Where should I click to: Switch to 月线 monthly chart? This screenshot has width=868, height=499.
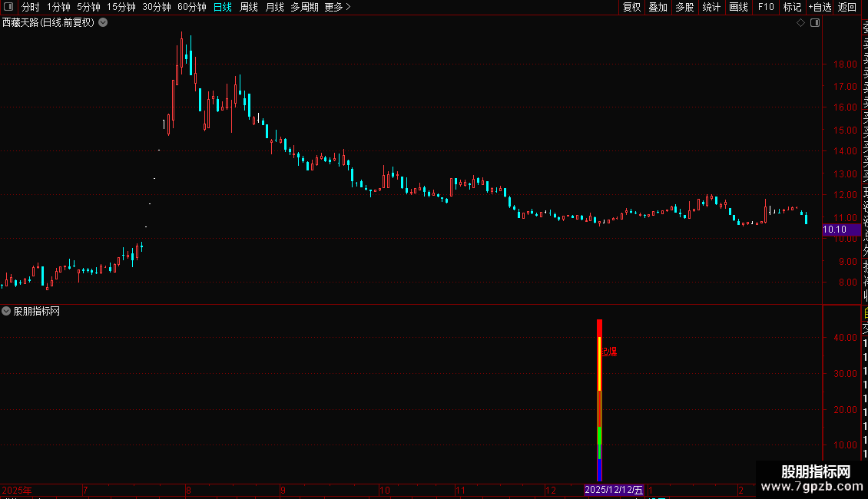click(274, 7)
